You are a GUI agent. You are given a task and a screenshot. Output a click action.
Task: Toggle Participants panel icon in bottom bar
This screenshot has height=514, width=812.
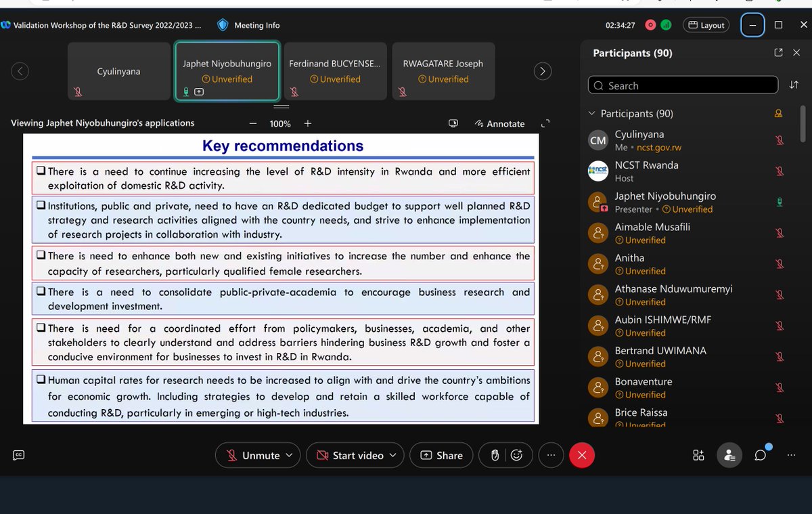pyautogui.click(x=729, y=455)
